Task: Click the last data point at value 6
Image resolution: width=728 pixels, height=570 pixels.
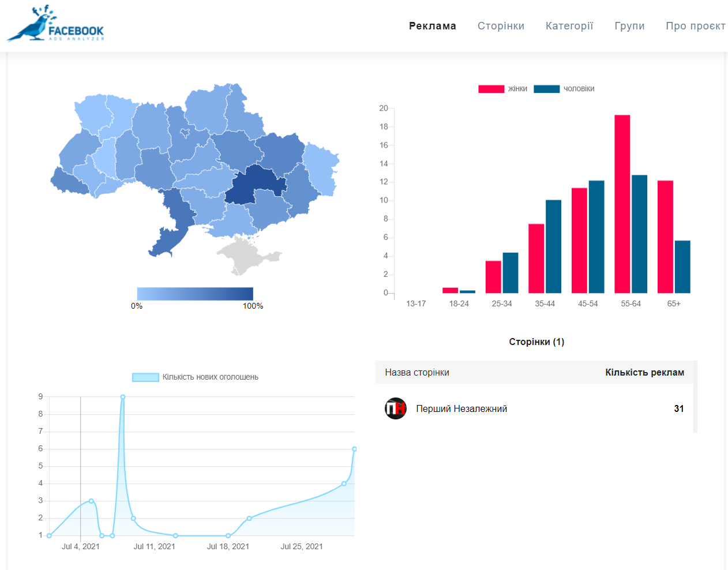Action: point(354,449)
